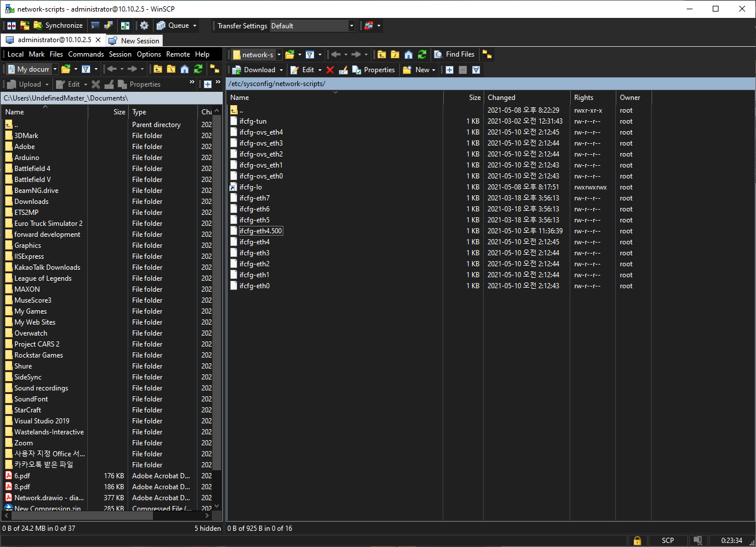
Task: Select the ifcfg-eth4.500 file
Action: 261,231
